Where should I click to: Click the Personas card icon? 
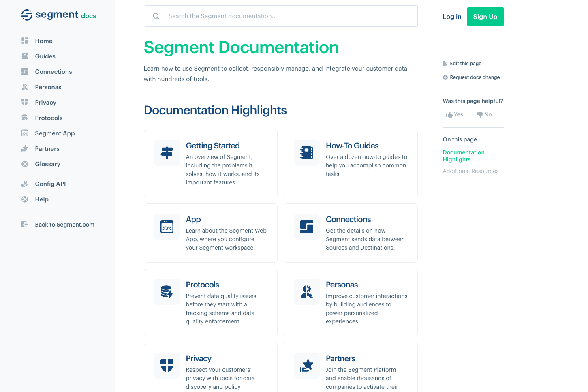point(307,292)
